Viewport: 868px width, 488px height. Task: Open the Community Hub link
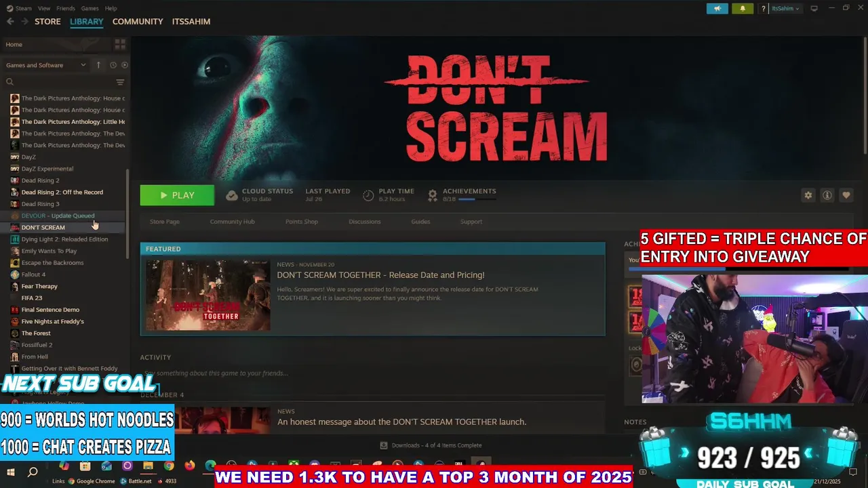(232, 222)
